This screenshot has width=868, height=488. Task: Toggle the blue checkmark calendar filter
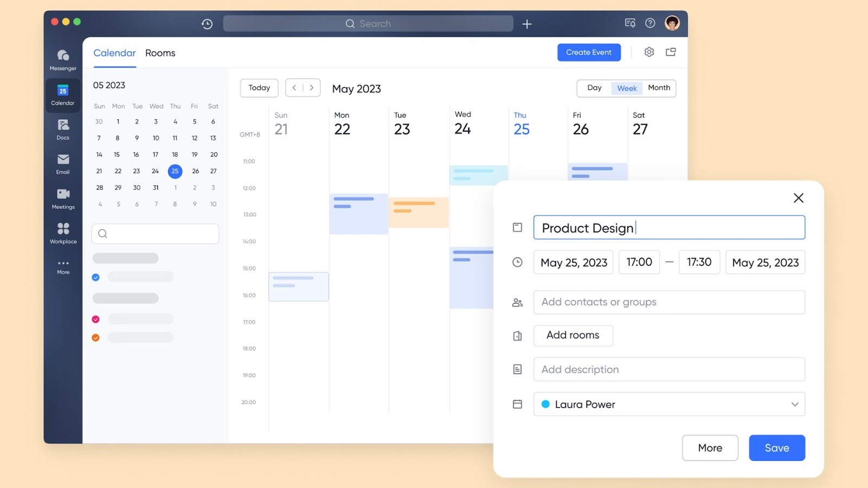95,277
